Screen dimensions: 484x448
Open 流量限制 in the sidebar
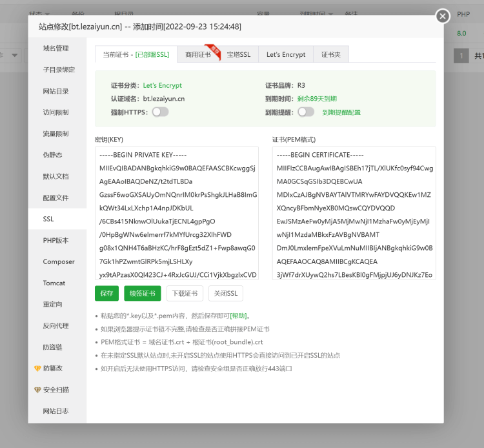pyautogui.click(x=57, y=134)
